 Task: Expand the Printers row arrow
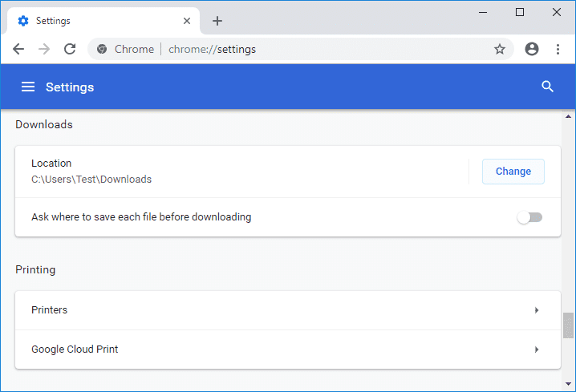pos(537,310)
